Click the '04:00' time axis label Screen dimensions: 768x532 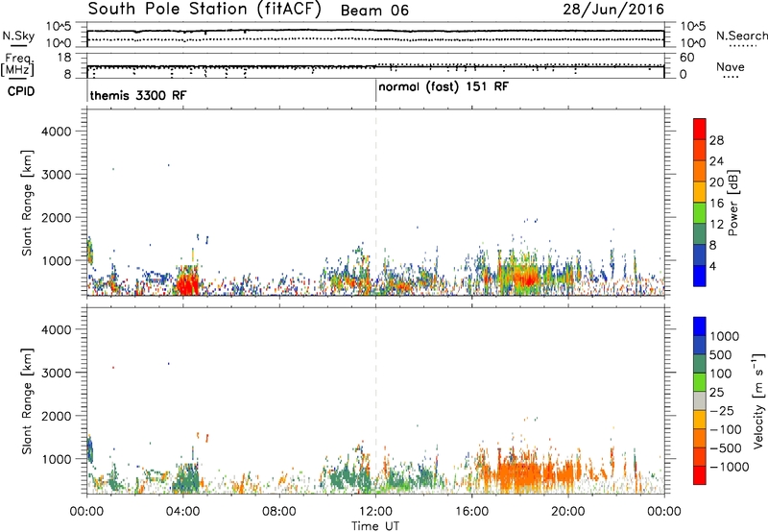pos(183,512)
